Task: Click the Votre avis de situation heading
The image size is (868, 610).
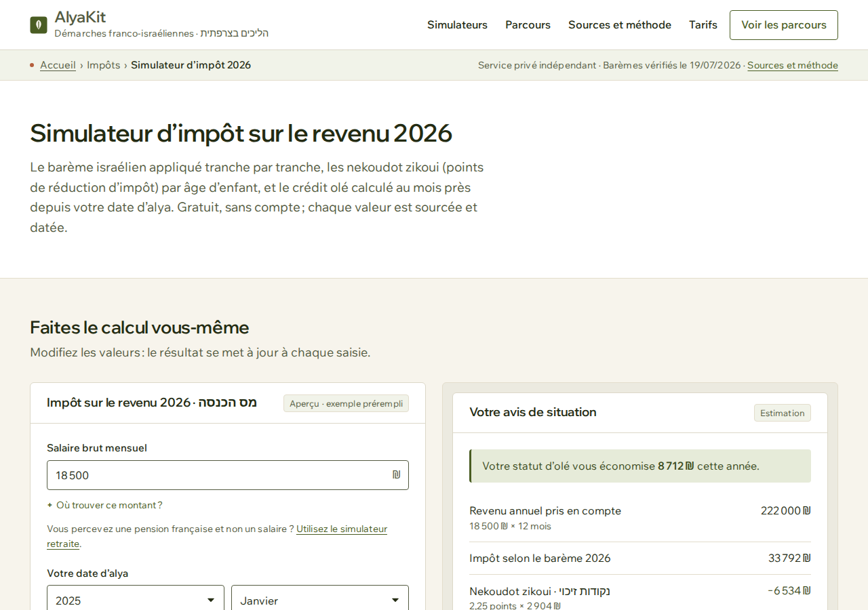Action: pyautogui.click(x=533, y=412)
